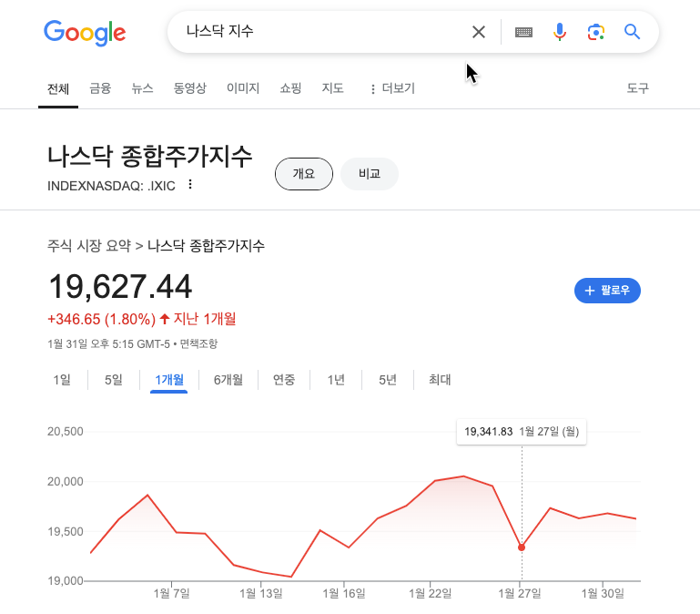Image resolution: width=700 pixels, height=614 pixels.
Task: Open the three-dot menu beside INDEXNASDAQ: .IXIC
Action: click(190, 184)
